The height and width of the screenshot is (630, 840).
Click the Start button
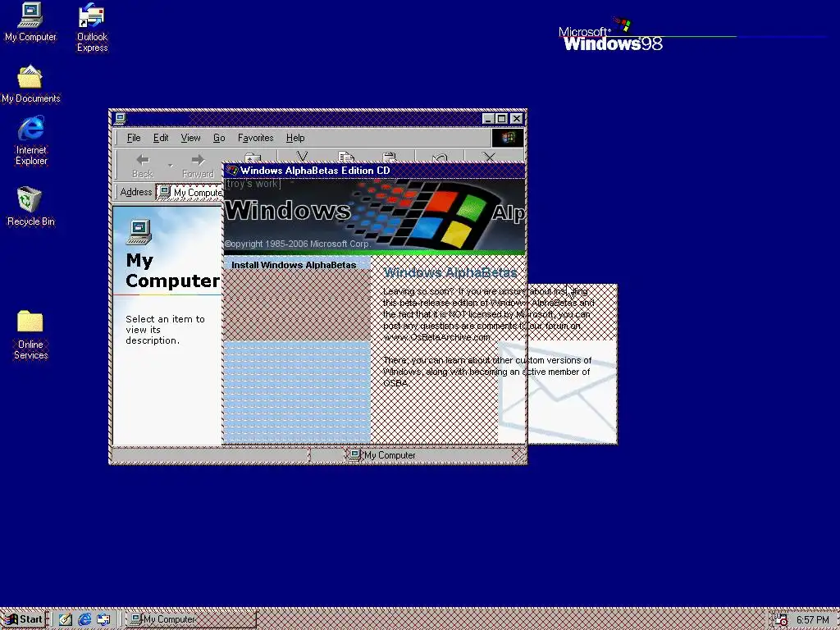(24, 619)
